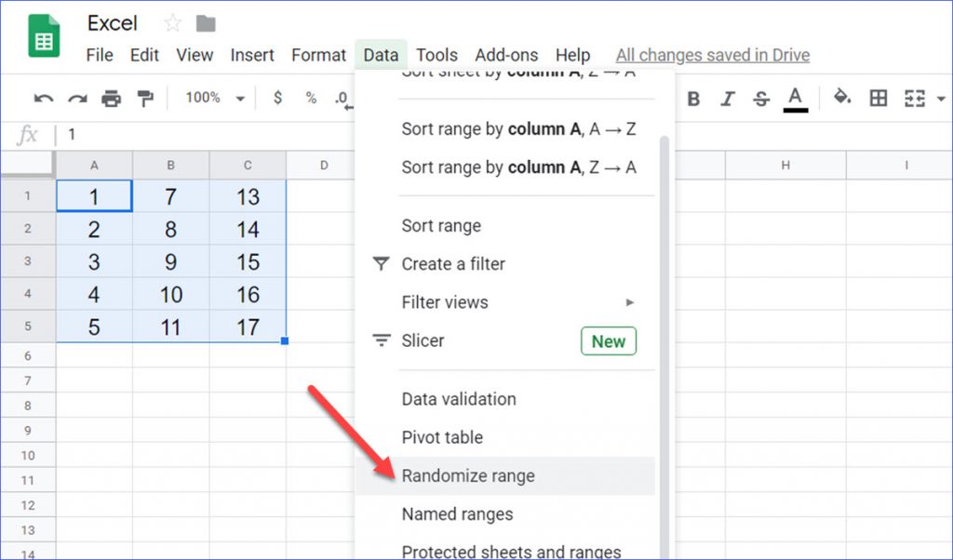
Task: Open the Text color picker
Action: tap(794, 98)
